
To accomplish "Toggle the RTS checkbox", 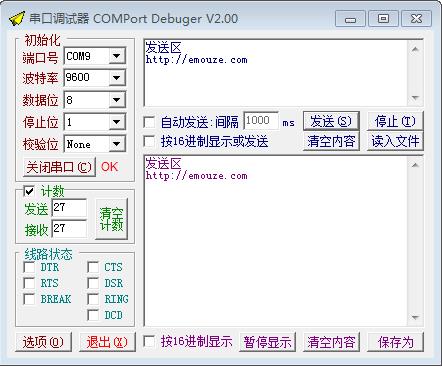I will (29, 283).
